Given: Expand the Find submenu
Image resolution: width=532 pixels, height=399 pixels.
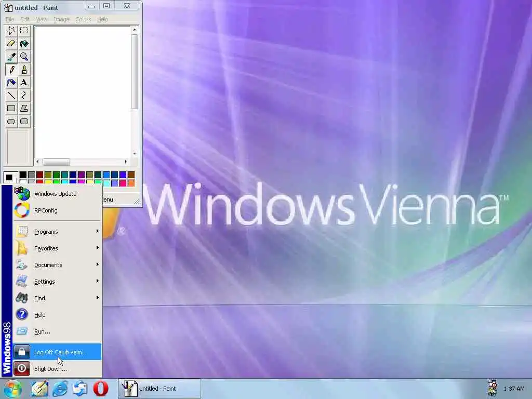Looking at the screenshot, I should coord(57,298).
